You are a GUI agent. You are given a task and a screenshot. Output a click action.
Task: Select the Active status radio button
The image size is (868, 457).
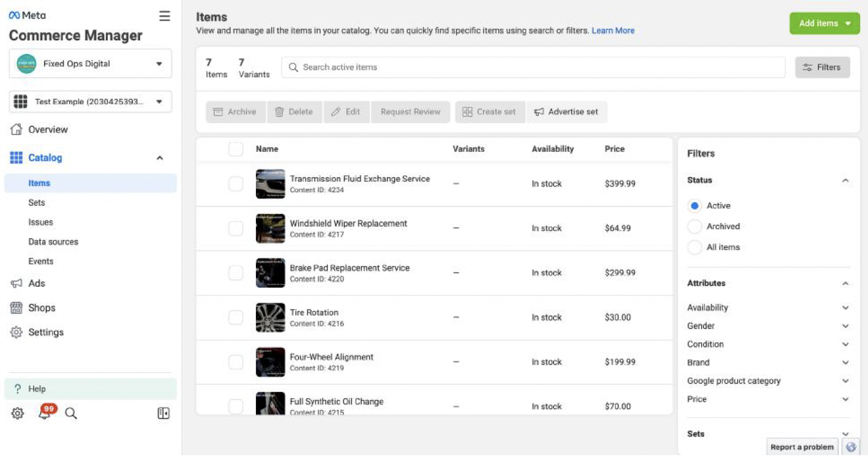coord(694,206)
